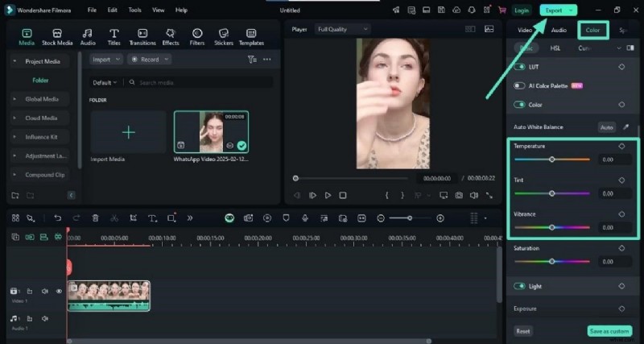Viewport: 644px width, 344px height.
Task: Switch to the Audio properties tab
Action: [x=559, y=30]
